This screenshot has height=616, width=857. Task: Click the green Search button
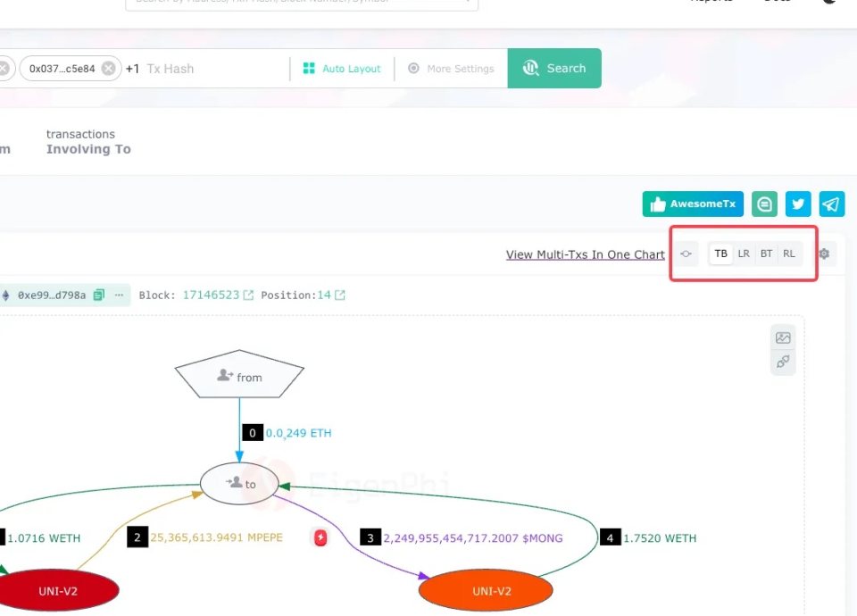coord(554,68)
